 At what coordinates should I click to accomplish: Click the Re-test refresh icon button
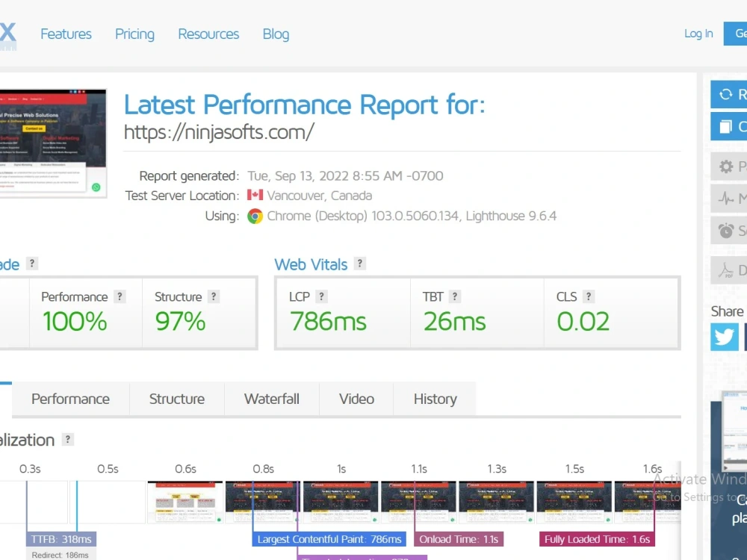pyautogui.click(x=729, y=94)
